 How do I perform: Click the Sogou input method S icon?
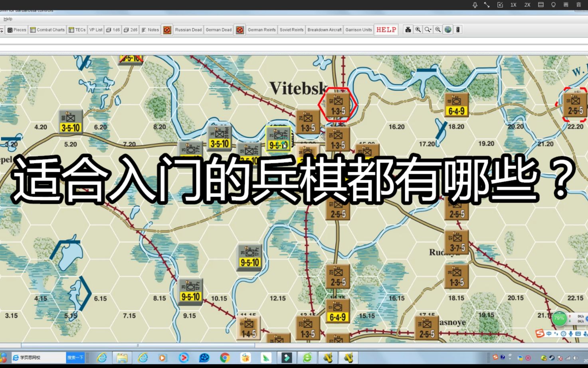pos(540,333)
